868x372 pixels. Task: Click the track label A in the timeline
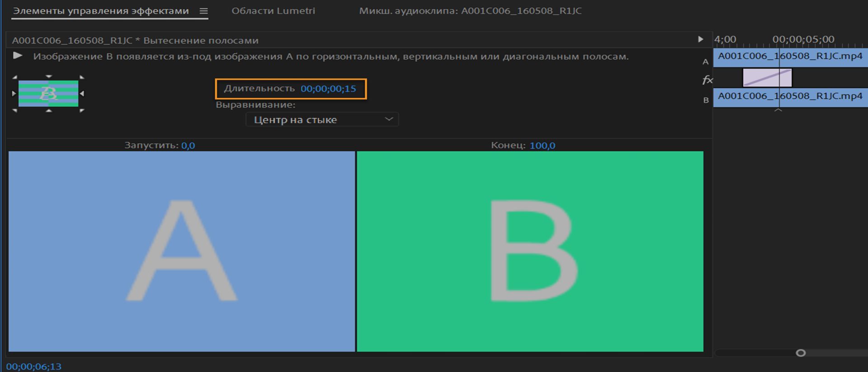tap(705, 62)
